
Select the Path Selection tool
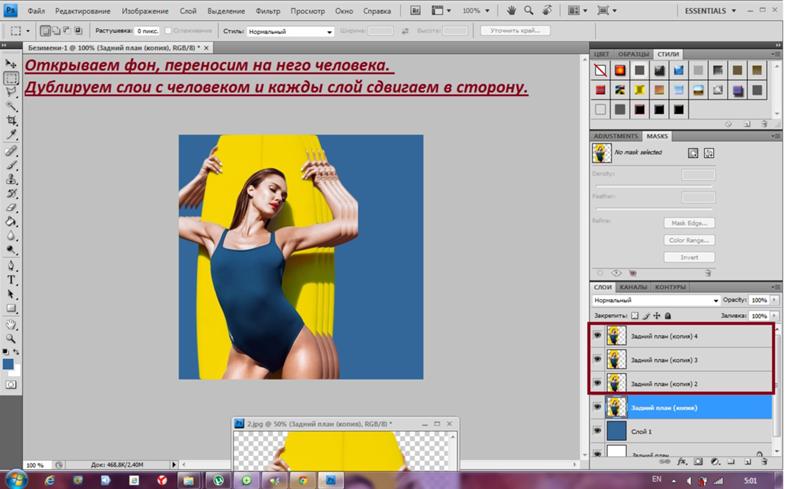pos(11,295)
